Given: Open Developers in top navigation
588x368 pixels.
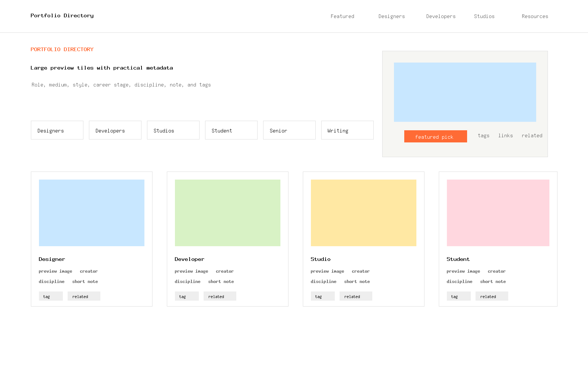Looking at the screenshot, I should click(441, 16).
